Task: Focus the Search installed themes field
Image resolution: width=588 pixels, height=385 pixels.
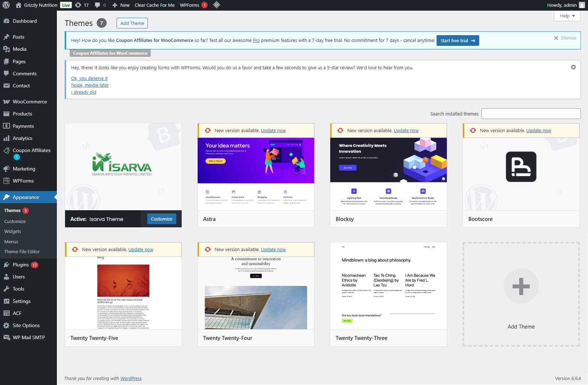Action: pos(531,114)
